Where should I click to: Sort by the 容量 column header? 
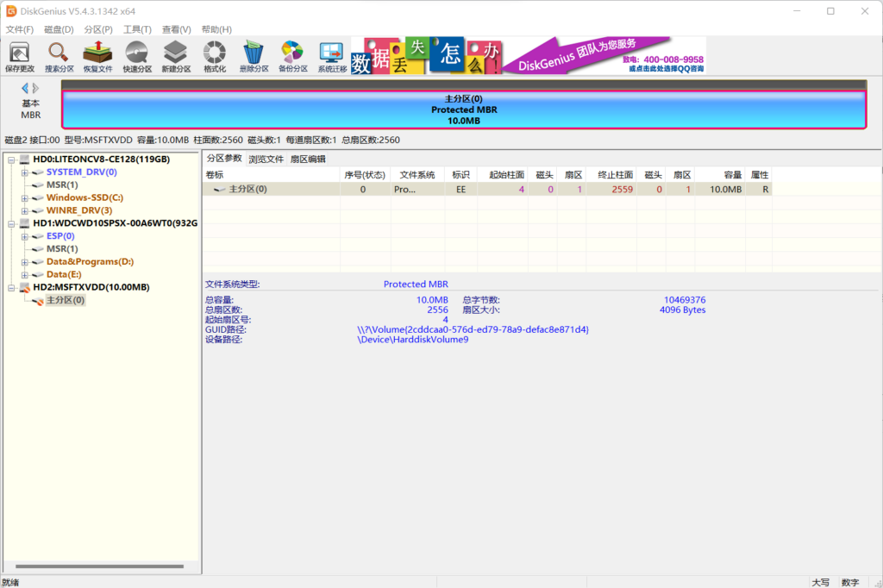(720, 175)
